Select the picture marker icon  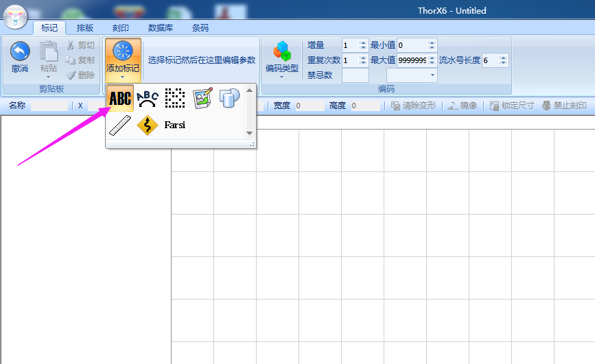(202, 99)
